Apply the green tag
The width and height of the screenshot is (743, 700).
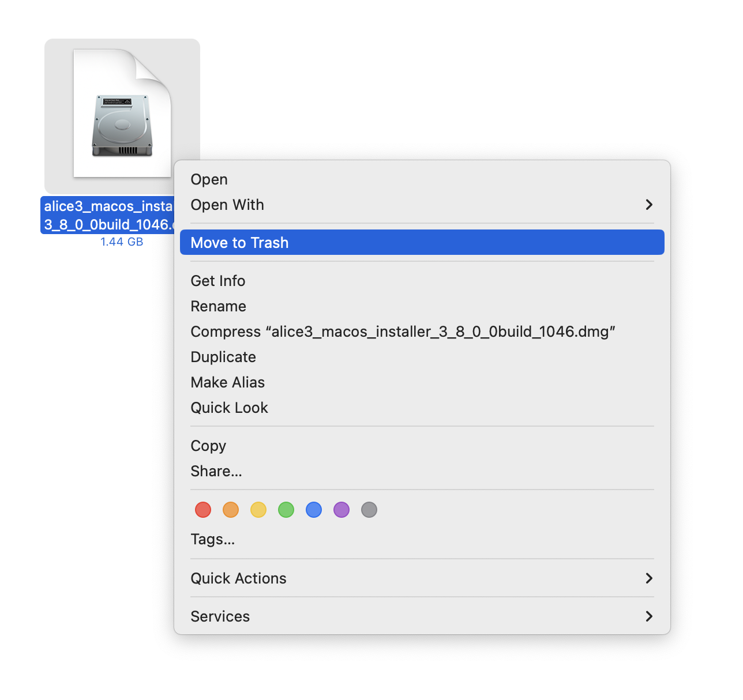coord(286,510)
